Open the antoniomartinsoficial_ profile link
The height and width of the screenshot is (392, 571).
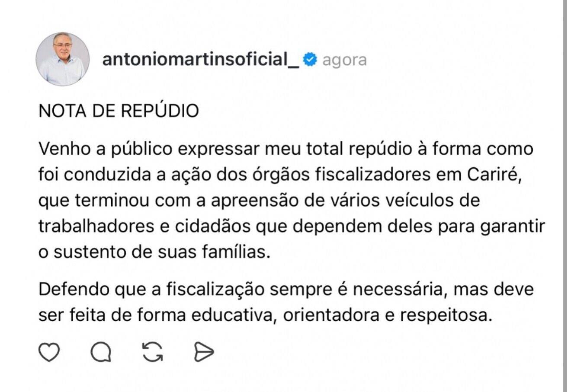(200, 59)
